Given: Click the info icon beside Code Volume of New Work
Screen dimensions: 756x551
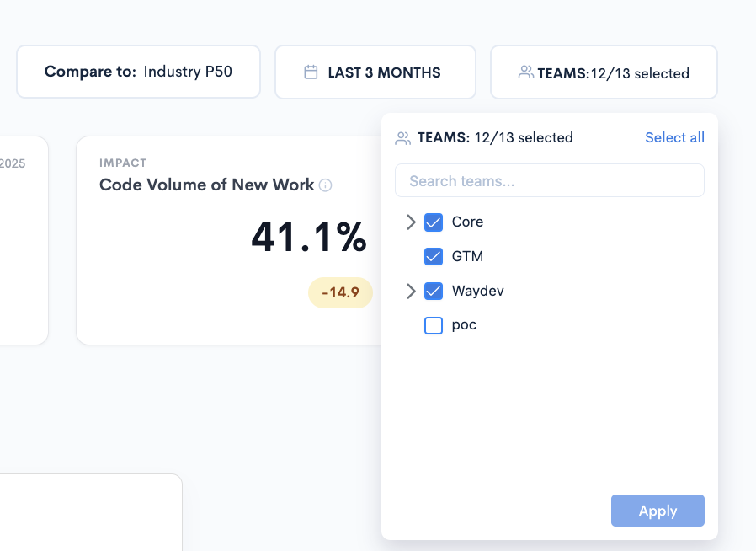Looking at the screenshot, I should [326, 185].
